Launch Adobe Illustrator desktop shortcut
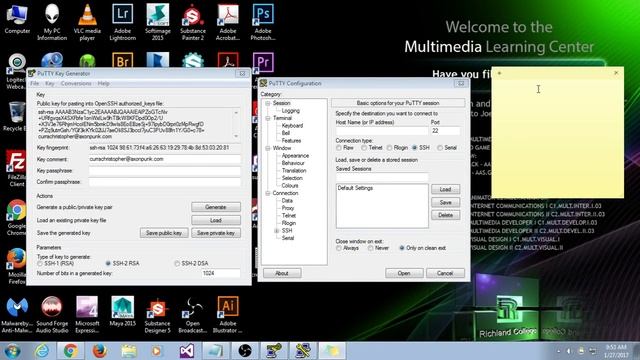640x360 pixels. click(x=228, y=315)
